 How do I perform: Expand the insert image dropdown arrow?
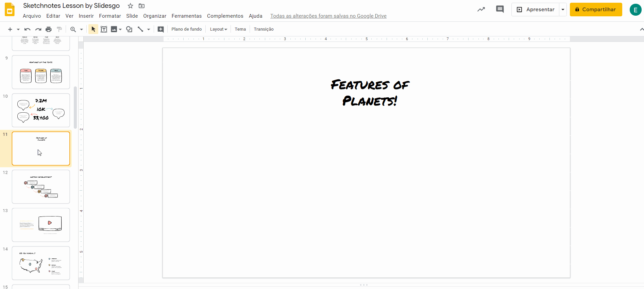click(120, 29)
